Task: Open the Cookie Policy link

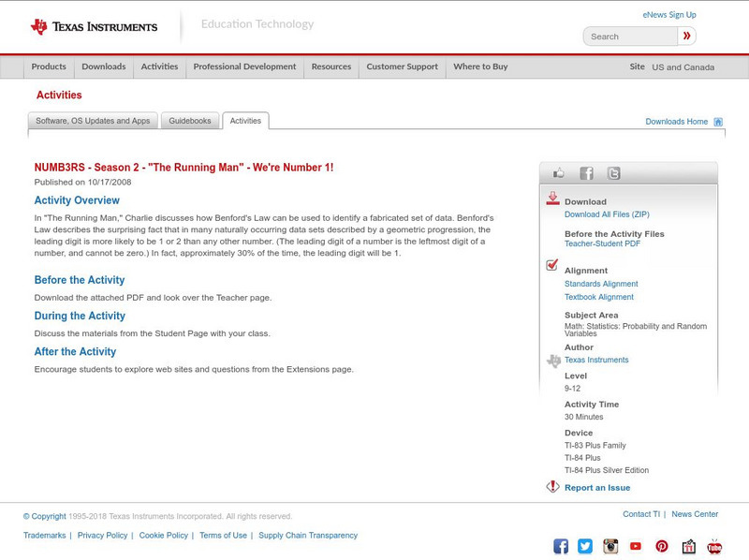Action: pos(163,536)
